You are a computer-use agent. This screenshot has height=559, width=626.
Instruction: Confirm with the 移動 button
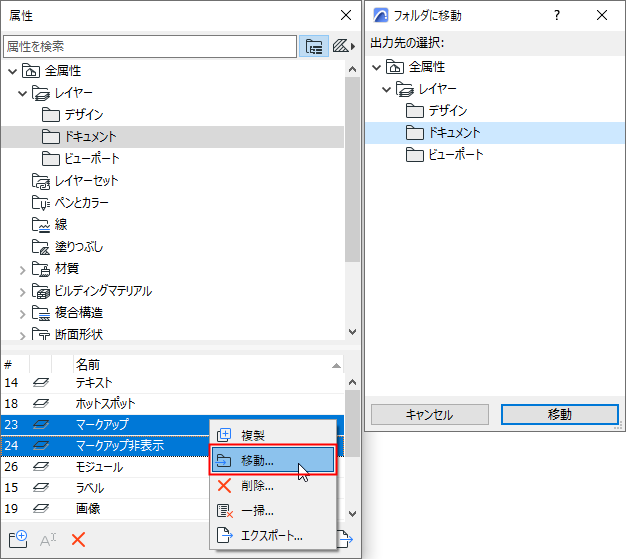560,414
